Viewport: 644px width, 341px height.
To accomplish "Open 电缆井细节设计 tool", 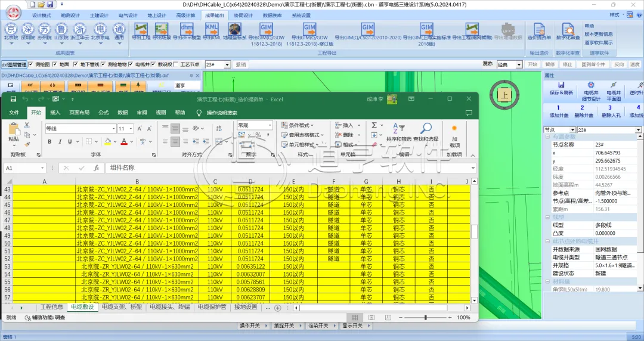I will click(591, 89).
